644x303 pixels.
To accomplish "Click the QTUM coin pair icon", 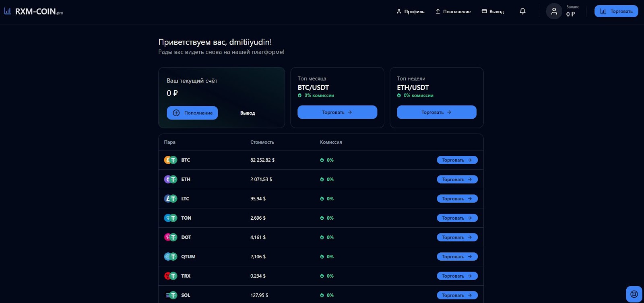I will click(170, 257).
